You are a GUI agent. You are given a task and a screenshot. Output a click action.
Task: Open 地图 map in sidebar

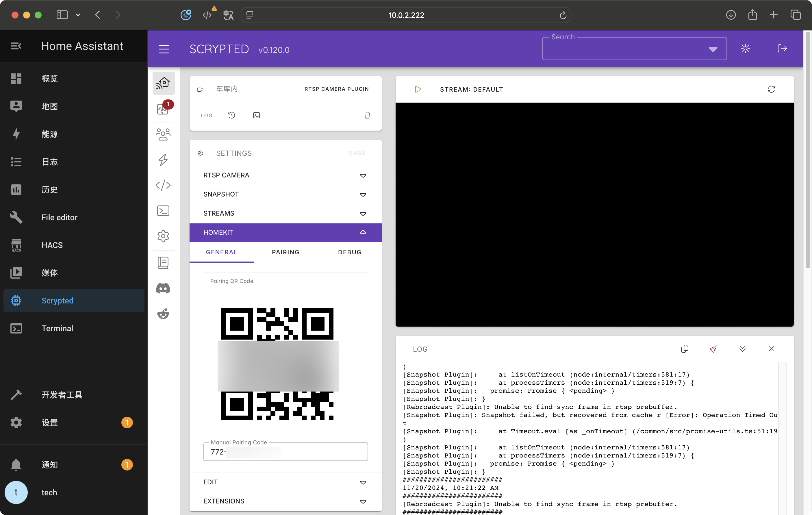pos(74,106)
